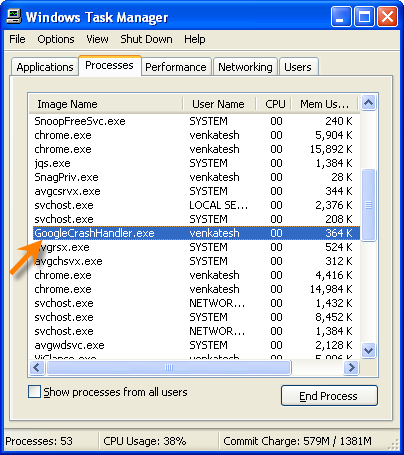
Task: Open the Options menu
Action: pos(56,39)
